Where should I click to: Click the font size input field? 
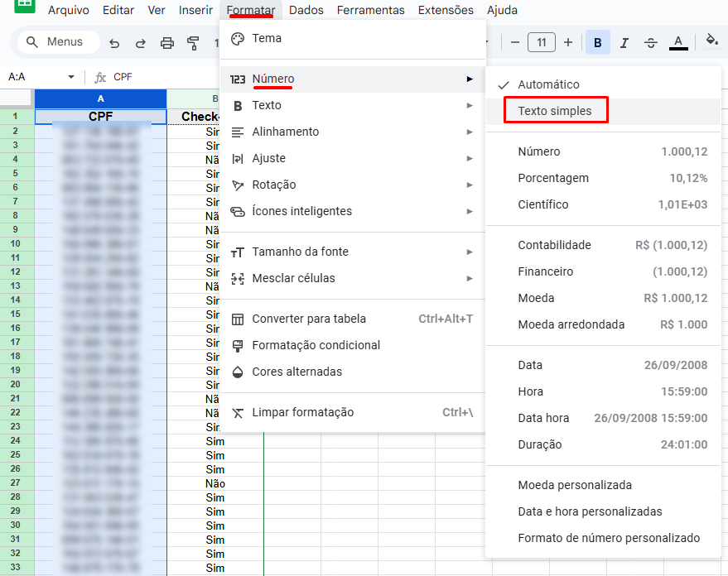click(x=542, y=42)
